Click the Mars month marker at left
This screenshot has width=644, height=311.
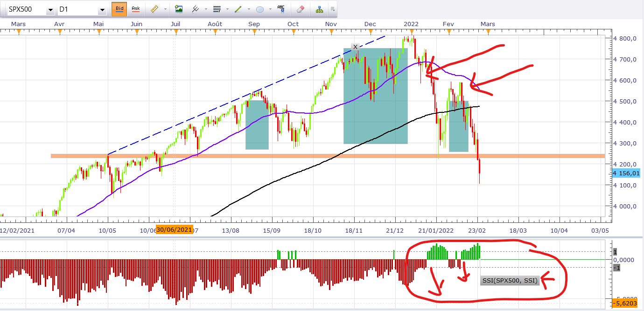point(18,24)
